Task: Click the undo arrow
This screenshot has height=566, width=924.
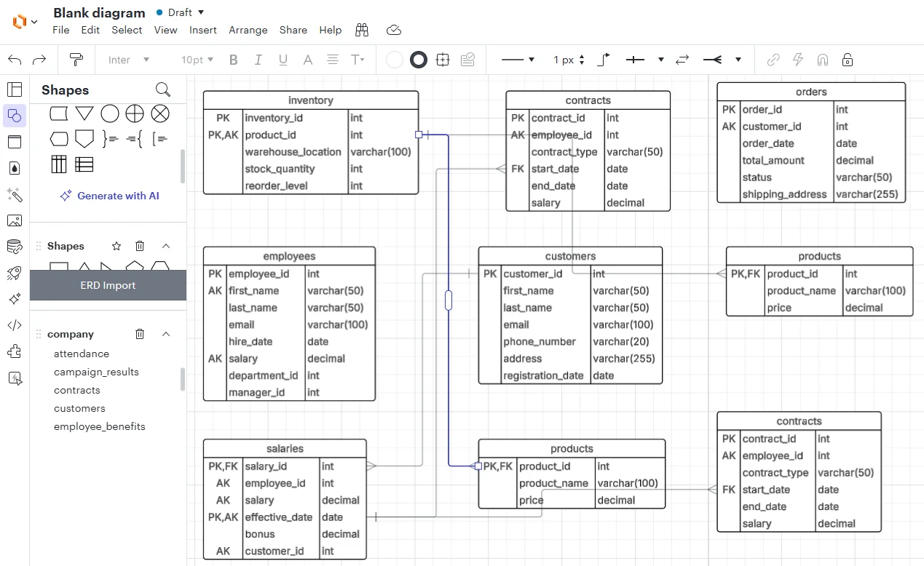Action: (x=15, y=60)
